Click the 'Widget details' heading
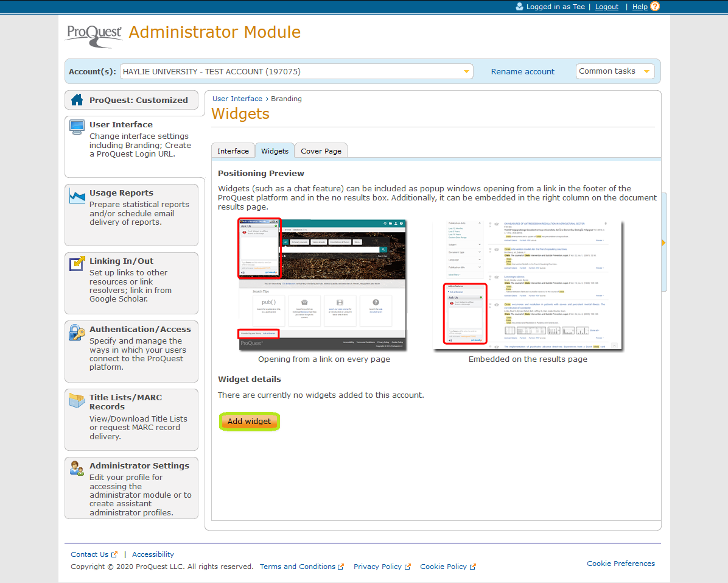The image size is (728, 583). [x=250, y=379]
